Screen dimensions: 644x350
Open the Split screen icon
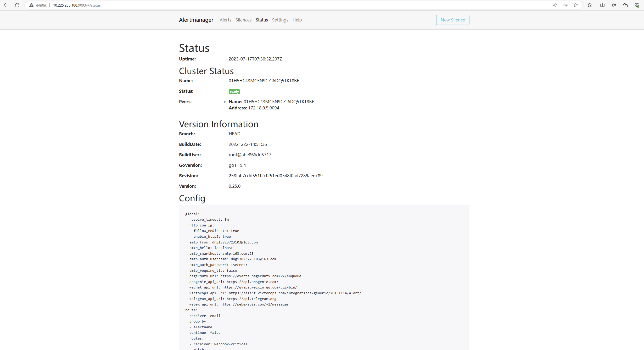(x=602, y=5)
